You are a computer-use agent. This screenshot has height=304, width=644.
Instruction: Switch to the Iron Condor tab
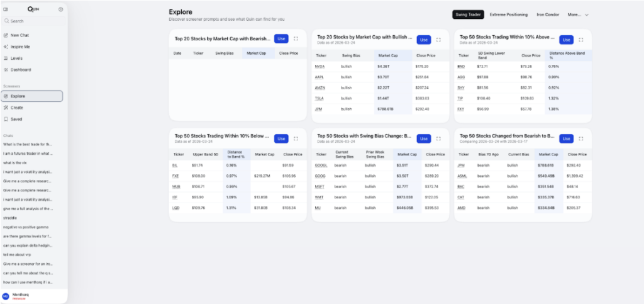pos(548,14)
